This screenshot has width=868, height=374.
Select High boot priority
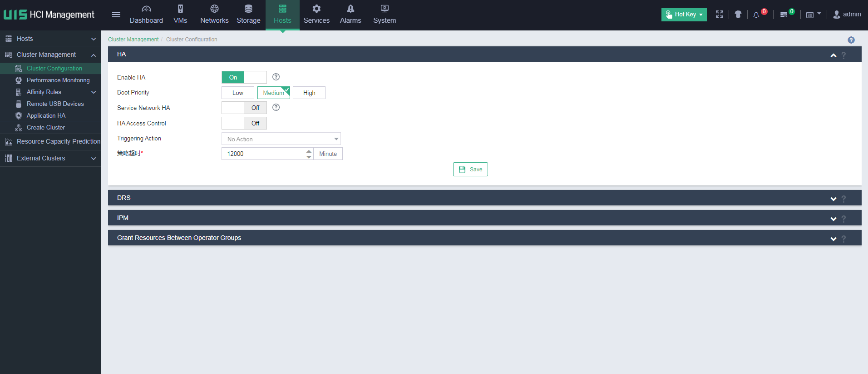(309, 93)
